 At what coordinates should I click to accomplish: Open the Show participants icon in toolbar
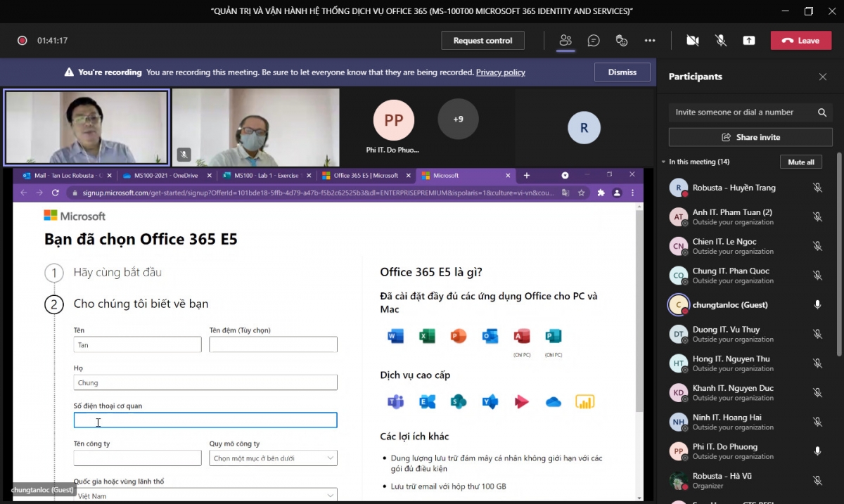click(565, 41)
